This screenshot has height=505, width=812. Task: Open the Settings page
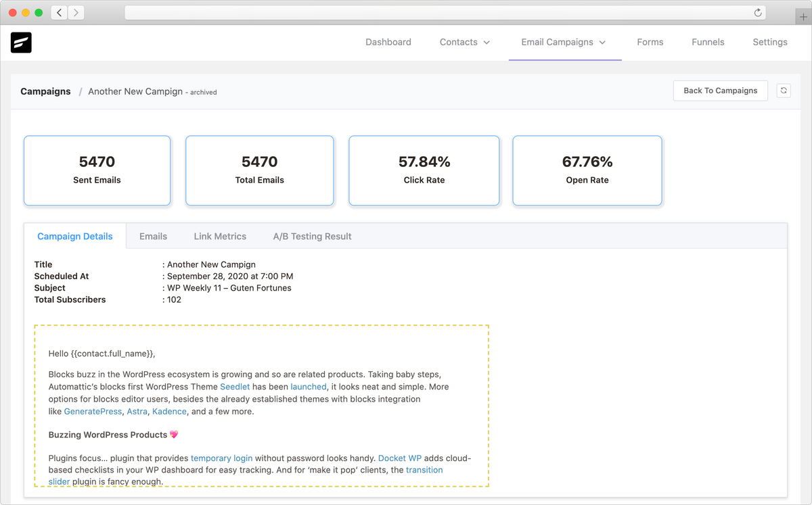point(770,42)
